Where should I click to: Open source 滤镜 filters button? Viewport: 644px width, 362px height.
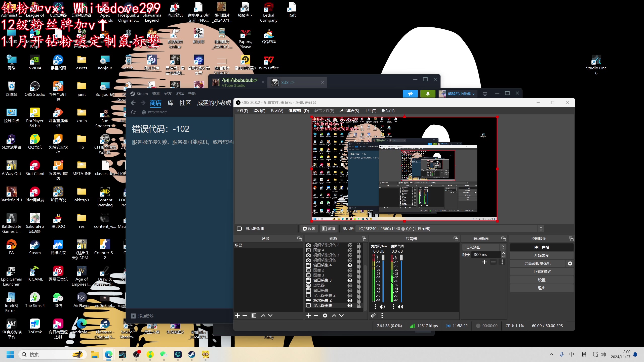(x=329, y=229)
